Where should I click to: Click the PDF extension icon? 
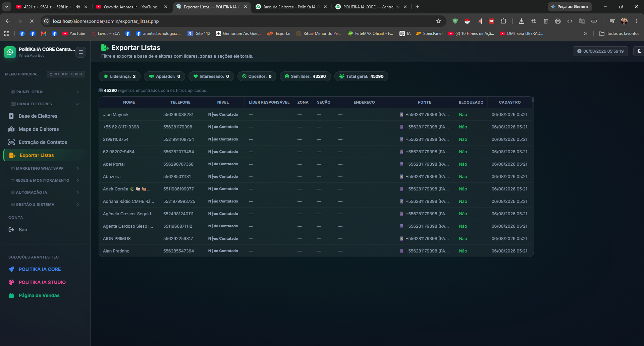[491, 21]
